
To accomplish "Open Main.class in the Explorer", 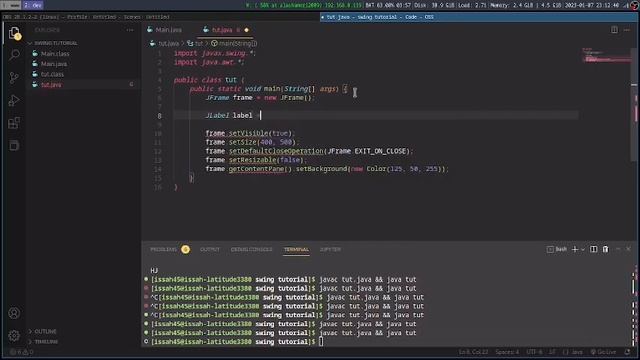I will [x=55, y=54].
